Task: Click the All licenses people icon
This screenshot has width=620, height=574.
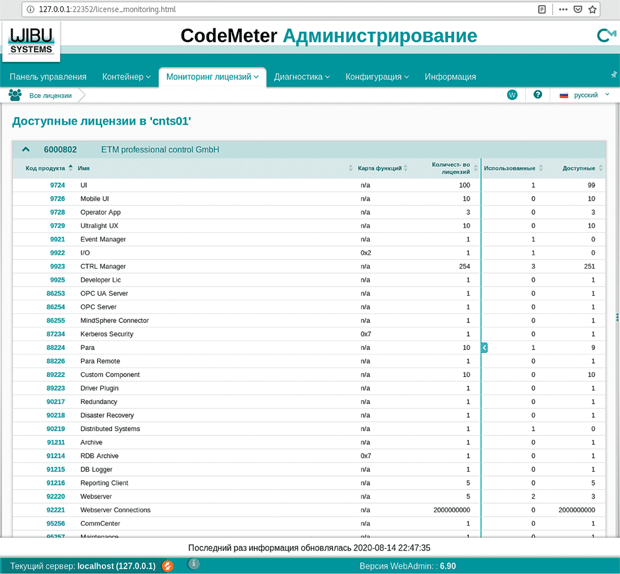Action: click(15, 95)
